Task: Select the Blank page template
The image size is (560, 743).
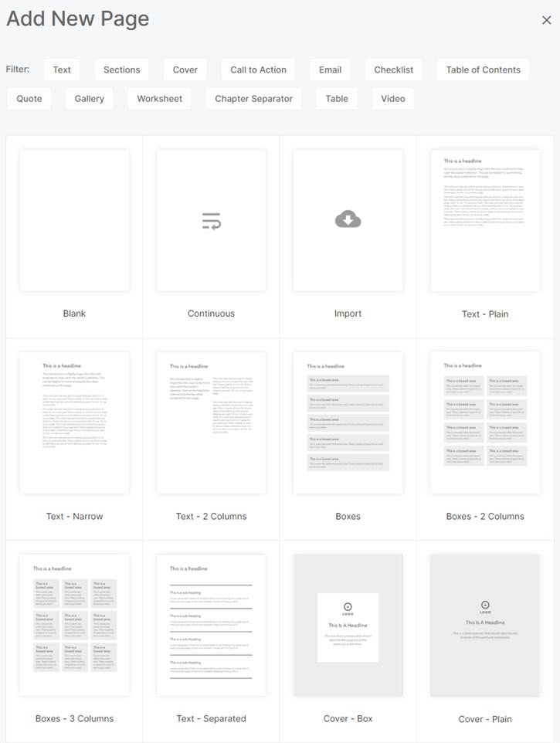Action: pos(74,221)
